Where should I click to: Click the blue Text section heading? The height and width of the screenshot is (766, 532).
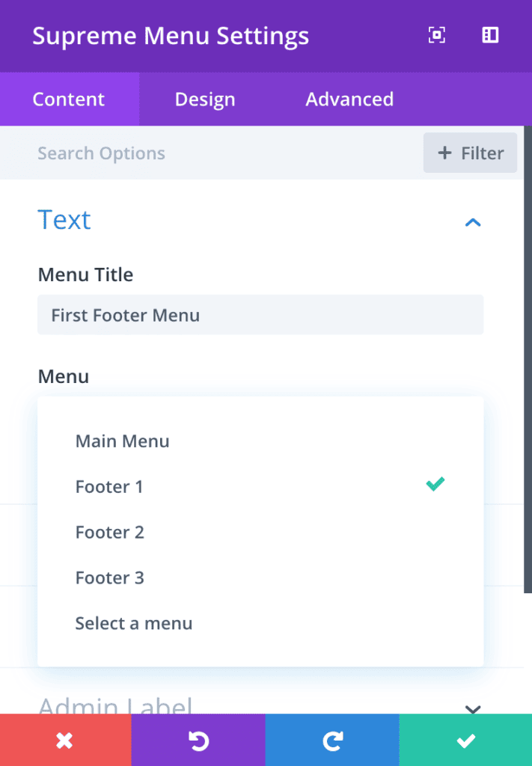(64, 220)
